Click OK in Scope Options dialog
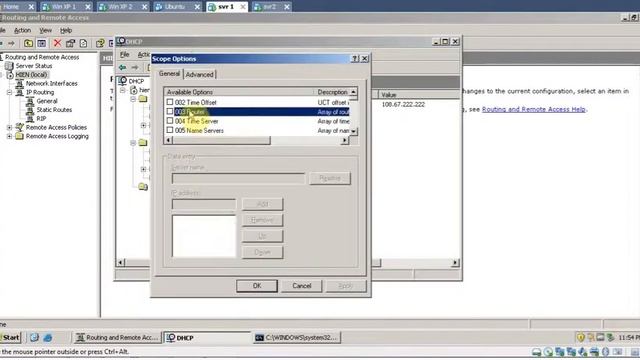 (x=257, y=286)
